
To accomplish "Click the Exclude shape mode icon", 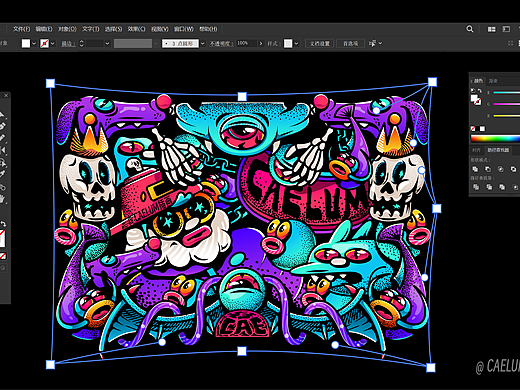I will pos(514,169).
